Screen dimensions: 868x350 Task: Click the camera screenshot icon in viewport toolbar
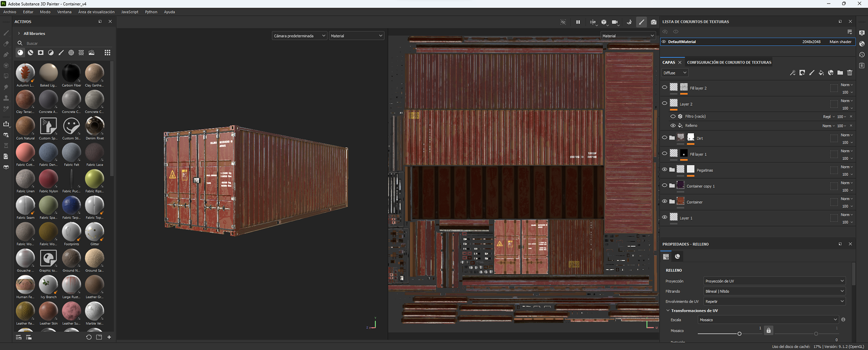point(653,22)
